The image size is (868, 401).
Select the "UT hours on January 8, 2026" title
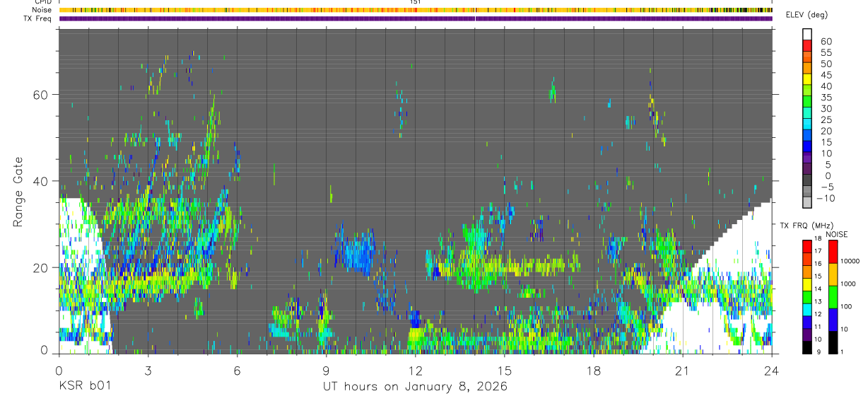(415, 386)
